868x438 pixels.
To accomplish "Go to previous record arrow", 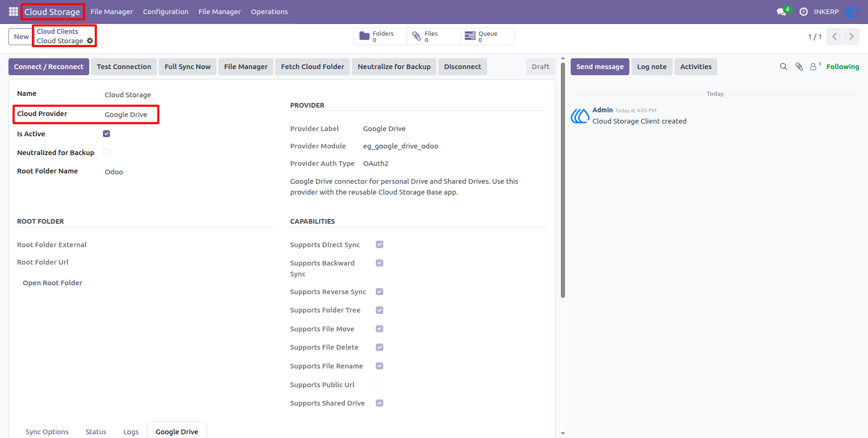I will [x=835, y=37].
